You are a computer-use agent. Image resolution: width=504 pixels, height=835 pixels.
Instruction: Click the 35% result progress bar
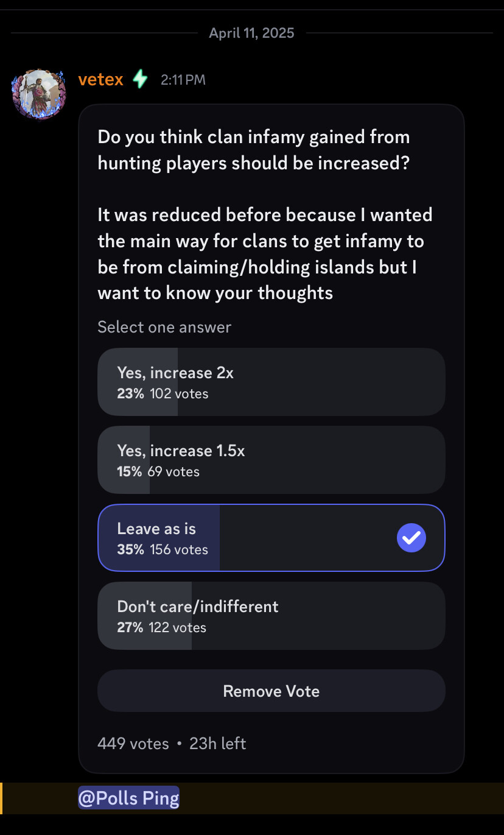(x=159, y=538)
